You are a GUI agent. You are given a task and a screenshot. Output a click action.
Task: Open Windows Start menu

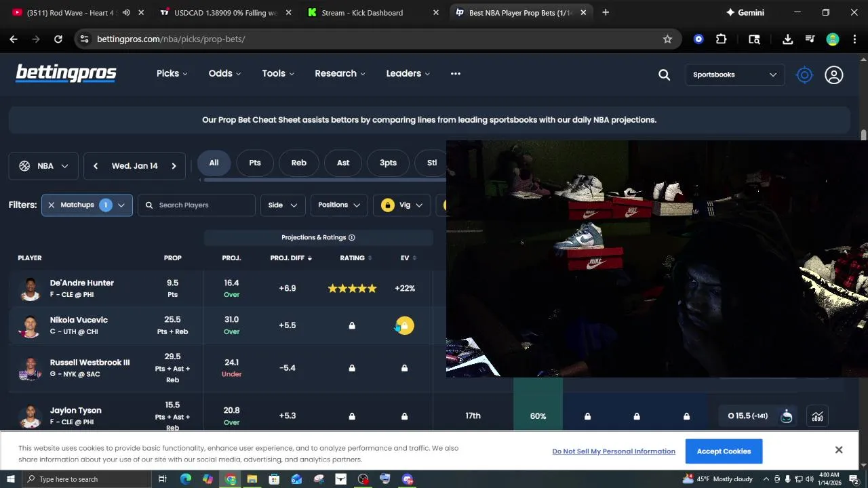click(x=9, y=479)
